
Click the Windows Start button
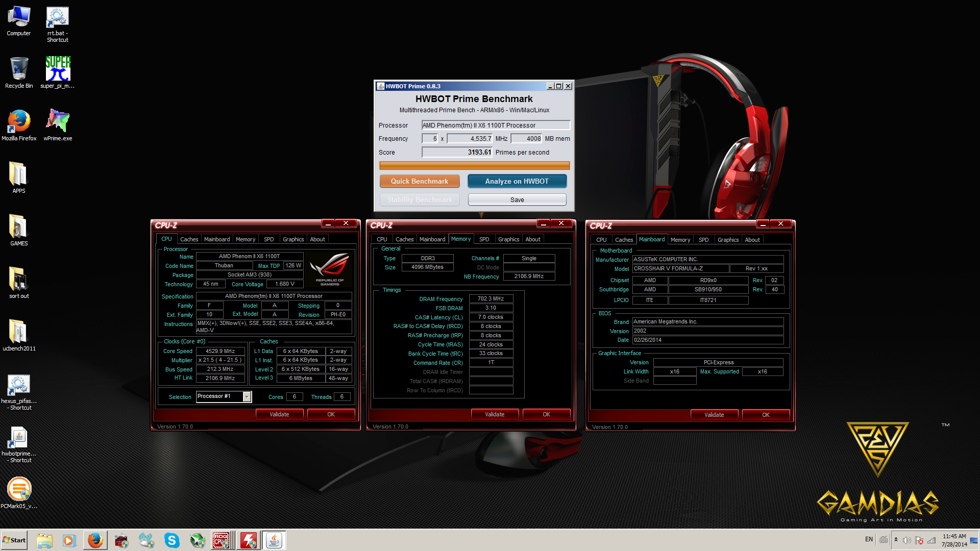14,540
